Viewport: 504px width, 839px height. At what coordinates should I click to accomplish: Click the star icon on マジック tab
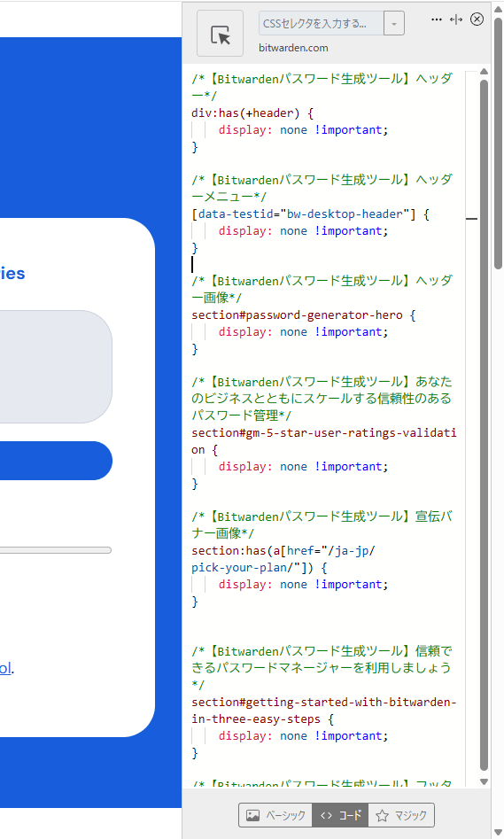(382, 815)
